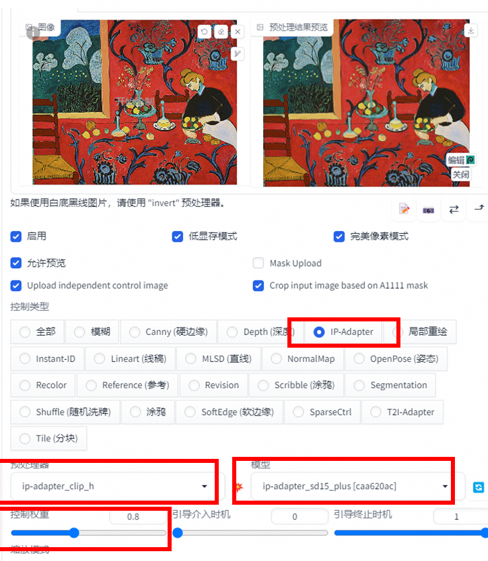Click the 关闭 button on preview
488x561 pixels.
click(x=460, y=175)
